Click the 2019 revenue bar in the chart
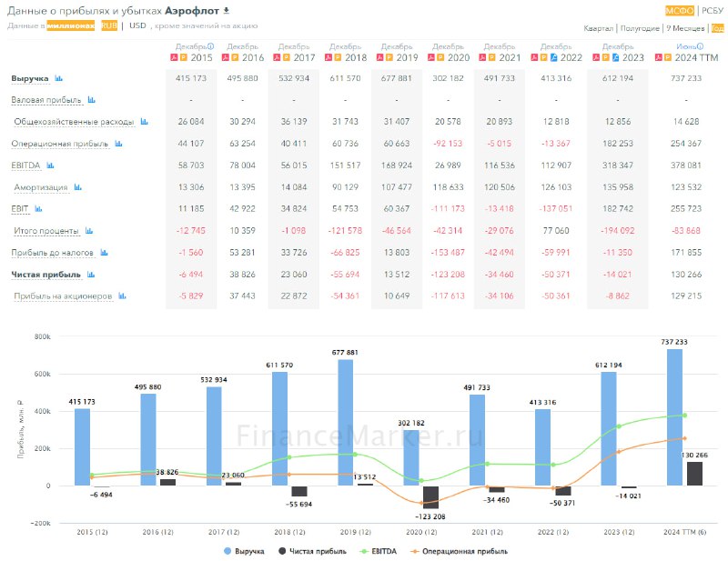The image size is (728, 561). [x=346, y=422]
